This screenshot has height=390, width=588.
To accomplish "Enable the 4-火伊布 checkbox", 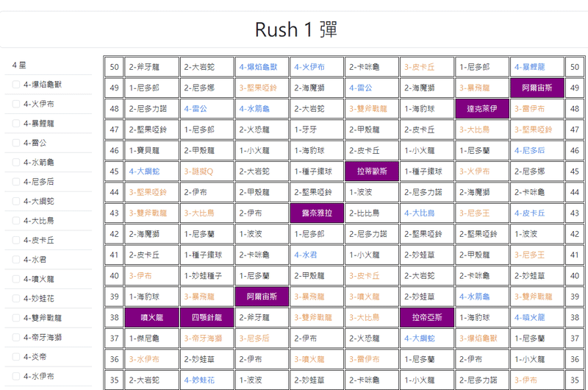I will [16, 104].
